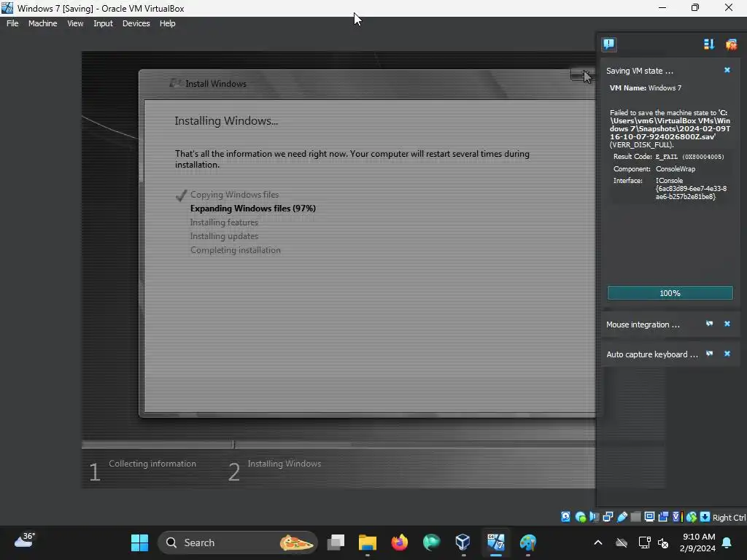
Task: Open the Help menu
Action: (x=167, y=23)
